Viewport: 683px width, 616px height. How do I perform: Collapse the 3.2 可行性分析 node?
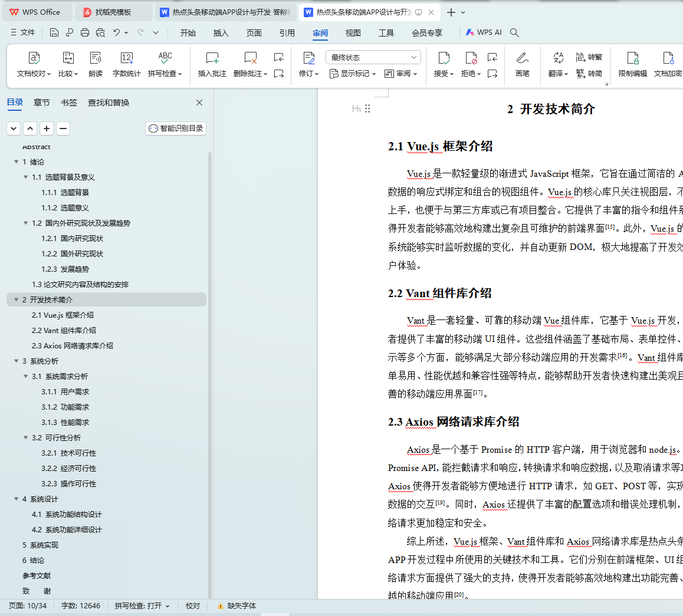click(26, 437)
